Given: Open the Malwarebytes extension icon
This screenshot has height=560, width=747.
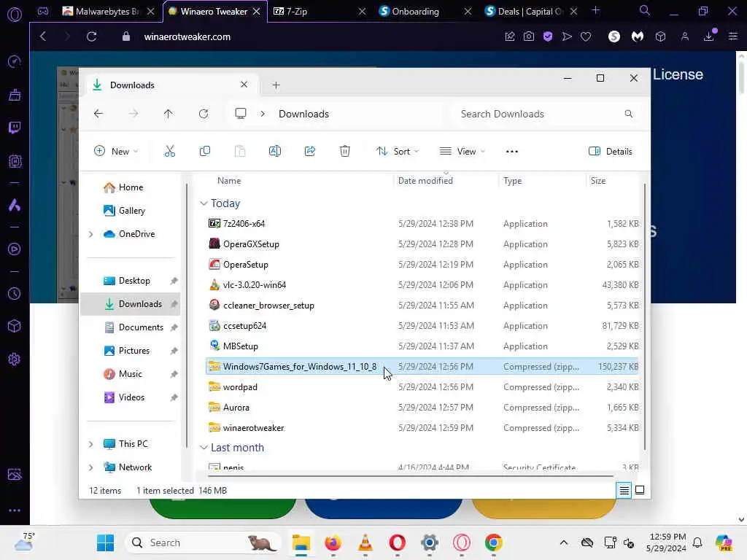Looking at the screenshot, I should [x=638, y=36].
